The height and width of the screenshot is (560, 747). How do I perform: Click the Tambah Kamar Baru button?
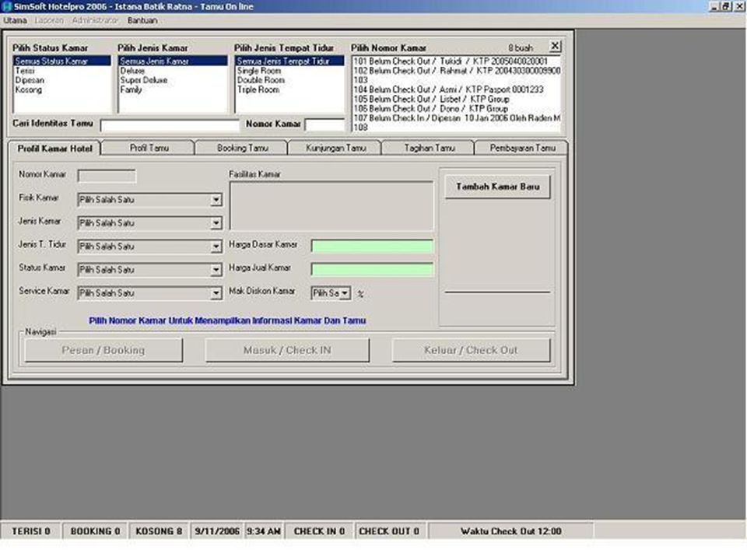497,187
